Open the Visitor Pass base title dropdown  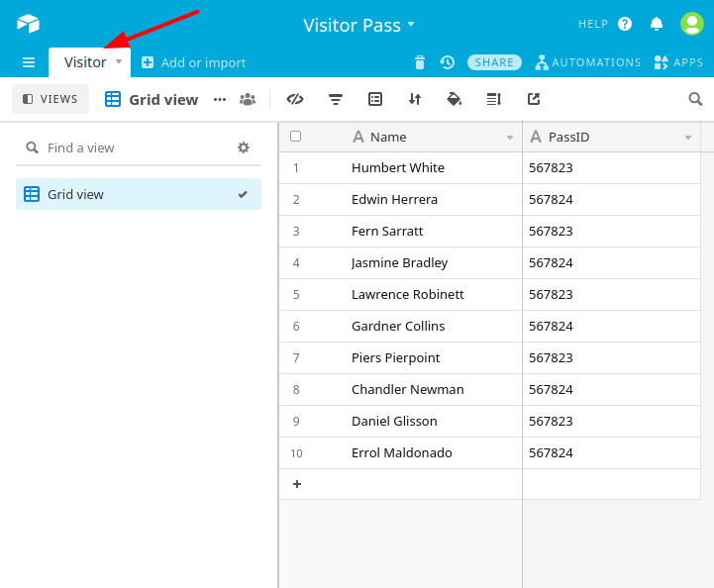(x=358, y=25)
